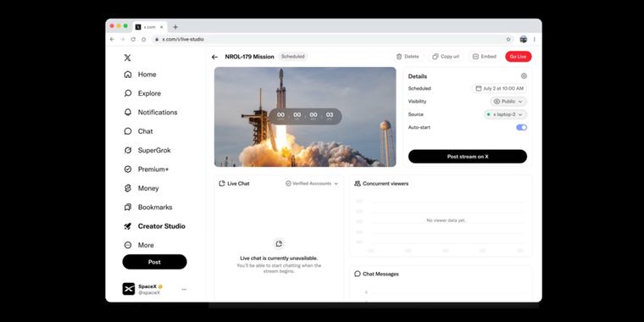Click the browser back arrow
The height and width of the screenshot is (322, 644).
pos(112,40)
